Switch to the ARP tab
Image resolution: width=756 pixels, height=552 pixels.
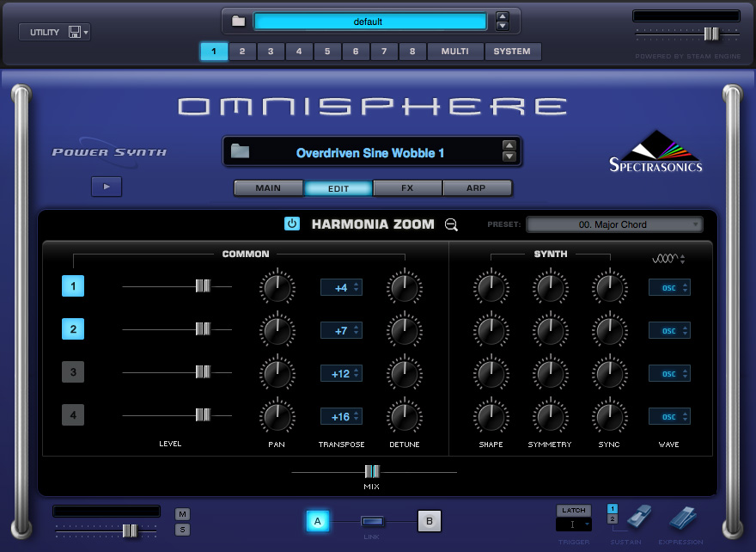pyautogui.click(x=476, y=188)
